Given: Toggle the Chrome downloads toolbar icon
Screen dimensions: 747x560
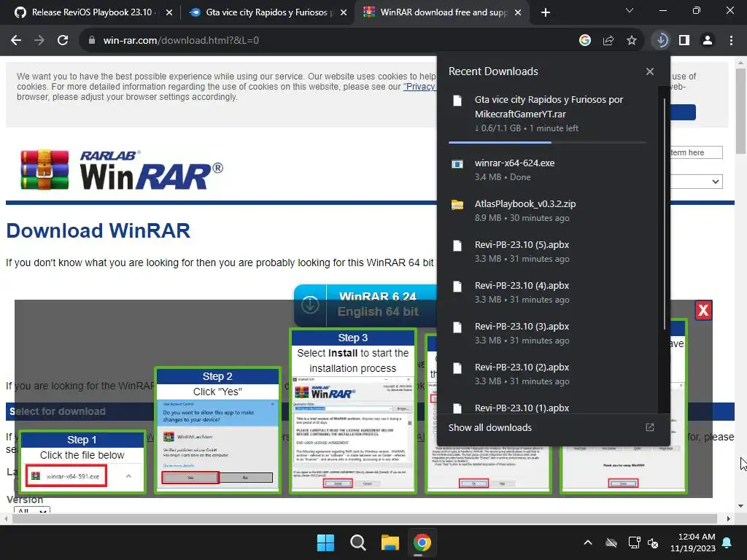Looking at the screenshot, I should tap(661, 41).
